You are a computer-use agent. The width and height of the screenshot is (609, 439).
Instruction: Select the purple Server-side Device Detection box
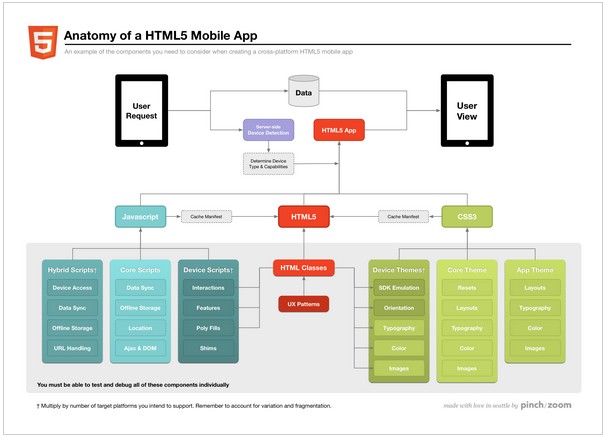tap(269, 130)
